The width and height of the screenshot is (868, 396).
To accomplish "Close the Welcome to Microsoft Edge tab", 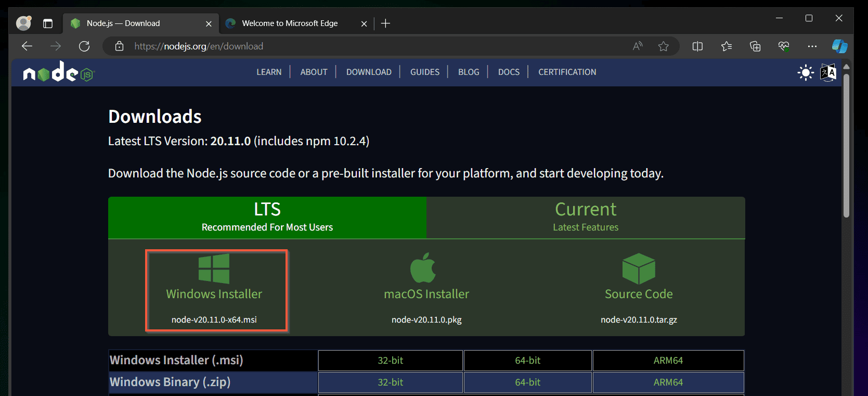I will click(x=364, y=23).
